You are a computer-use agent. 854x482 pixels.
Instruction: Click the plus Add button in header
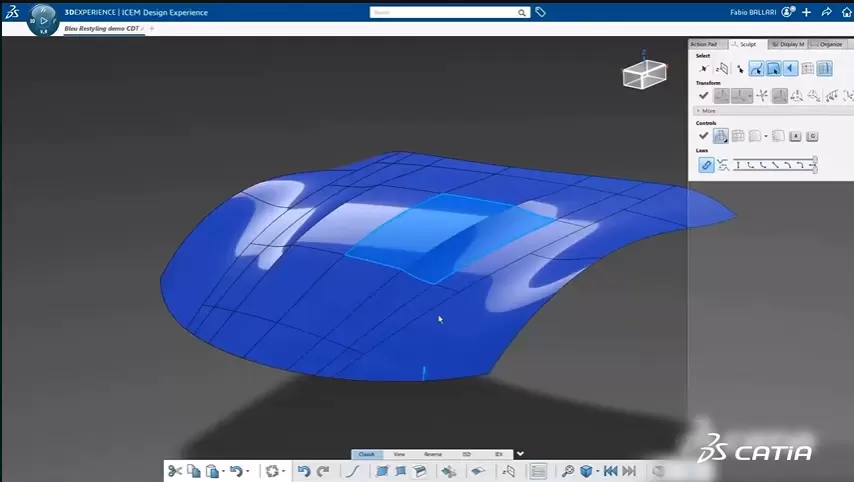806,13
